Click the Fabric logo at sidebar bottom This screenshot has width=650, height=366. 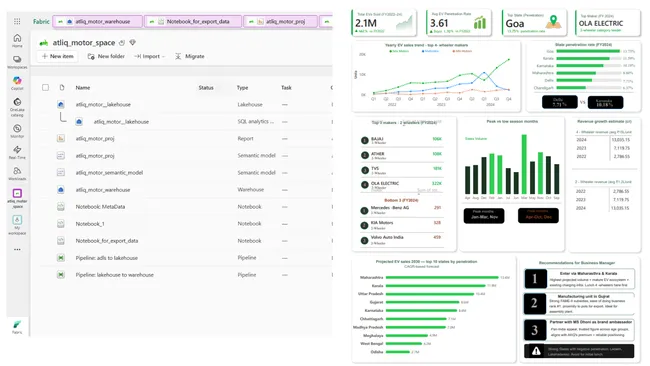17,327
